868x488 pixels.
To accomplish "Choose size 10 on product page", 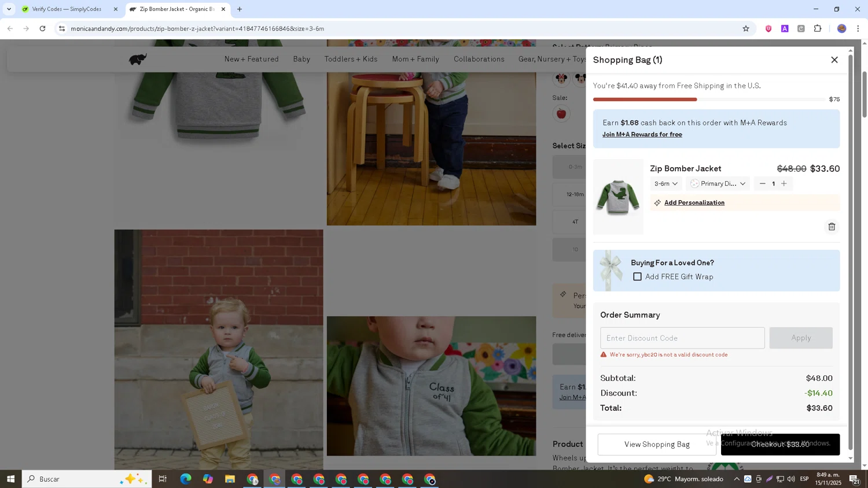I will 569,250.
